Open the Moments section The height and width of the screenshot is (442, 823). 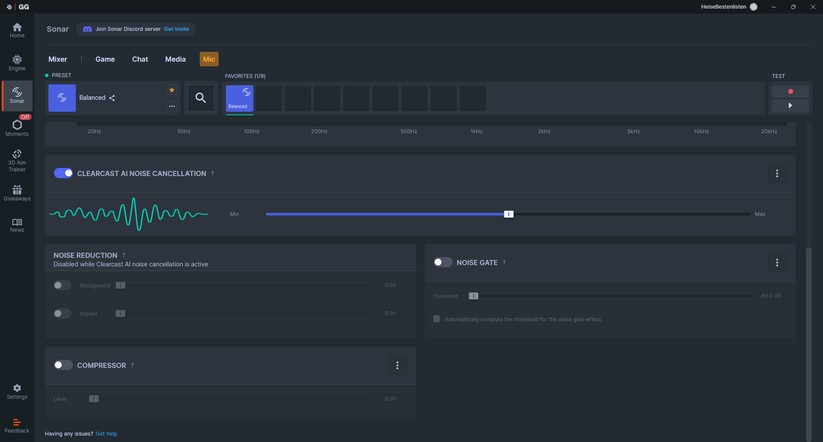click(x=17, y=128)
